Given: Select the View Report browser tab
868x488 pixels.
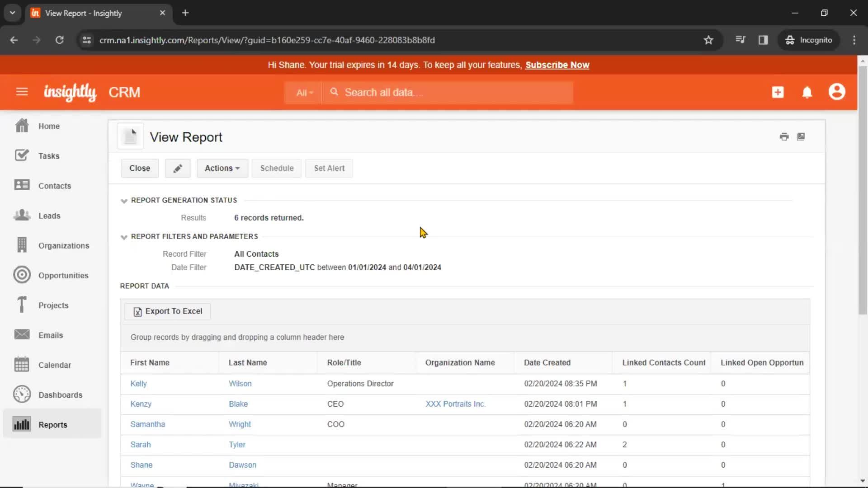Looking at the screenshot, I should point(98,13).
